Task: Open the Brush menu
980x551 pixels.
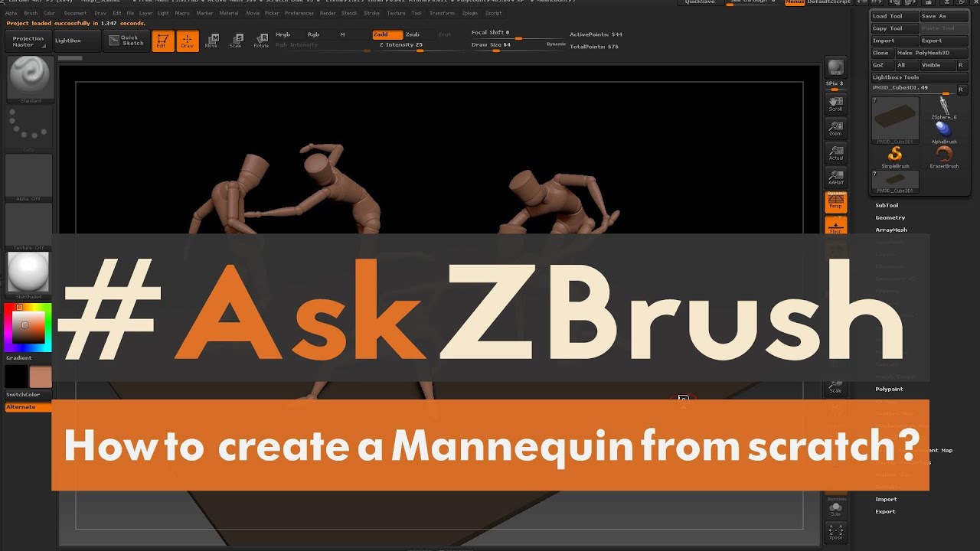Action: (x=31, y=13)
